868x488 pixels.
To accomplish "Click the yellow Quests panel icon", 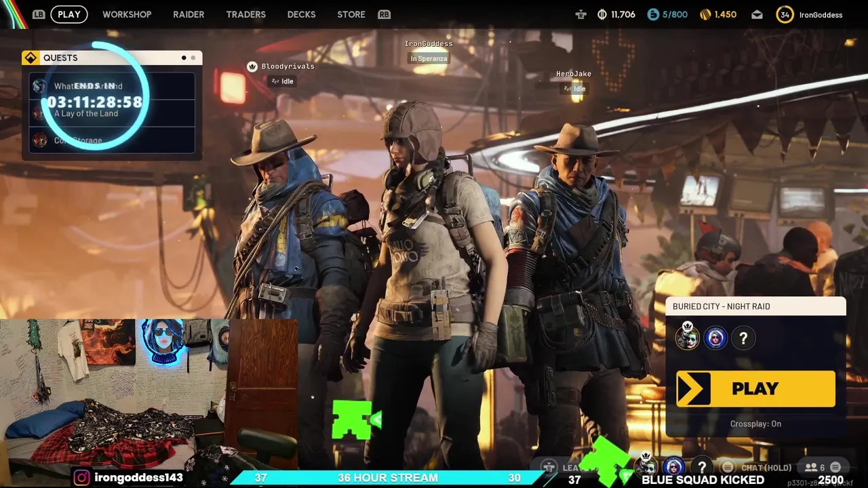I will pos(31,58).
